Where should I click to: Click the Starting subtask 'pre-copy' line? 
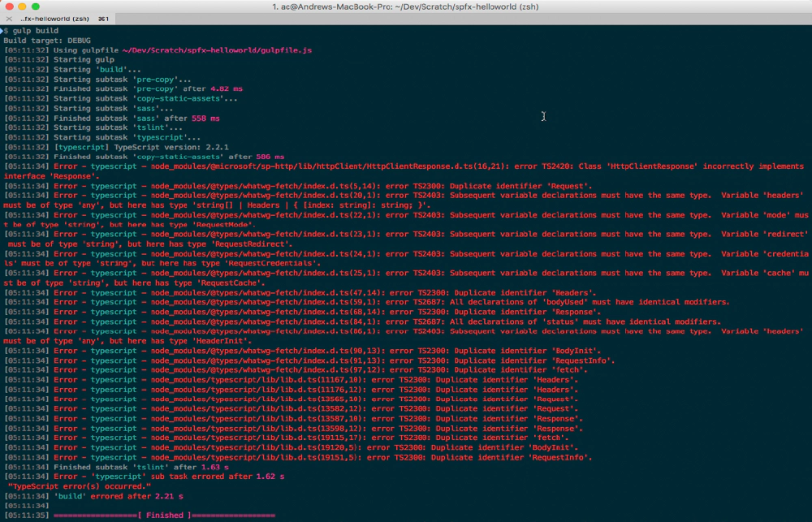tap(97, 80)
